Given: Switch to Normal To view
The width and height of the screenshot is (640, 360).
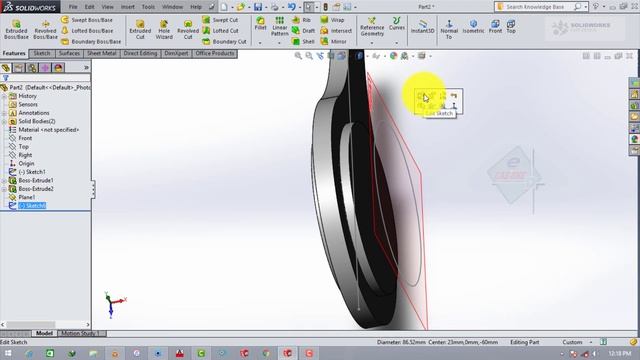Looking at the screenshot, I should pyautogui.click(x=449, y=29).
